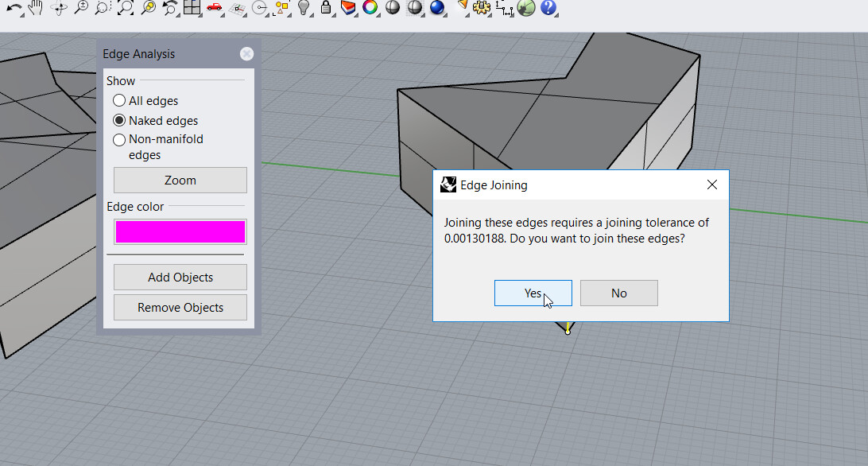Click the Add Objects button

tap(180, 277)
